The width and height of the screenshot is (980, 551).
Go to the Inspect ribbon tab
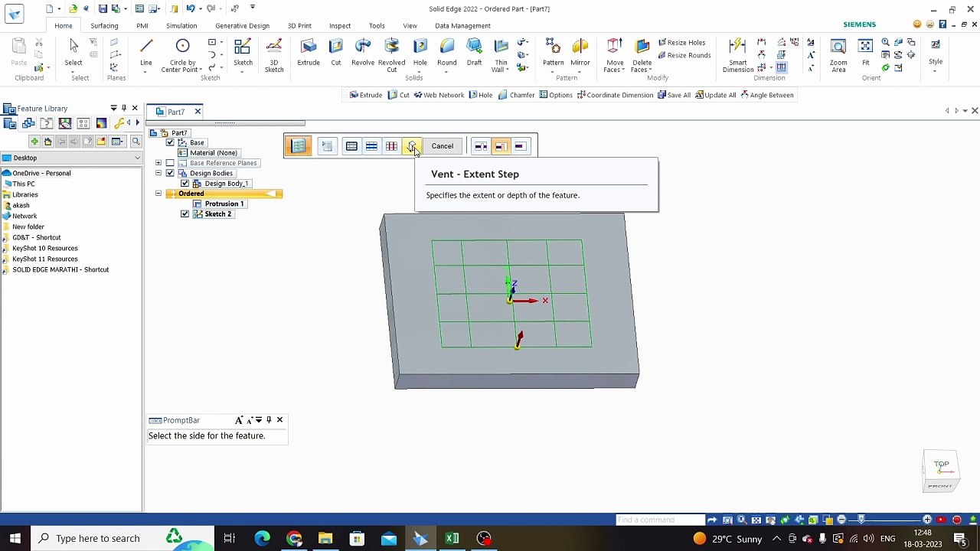coord(340,26)
